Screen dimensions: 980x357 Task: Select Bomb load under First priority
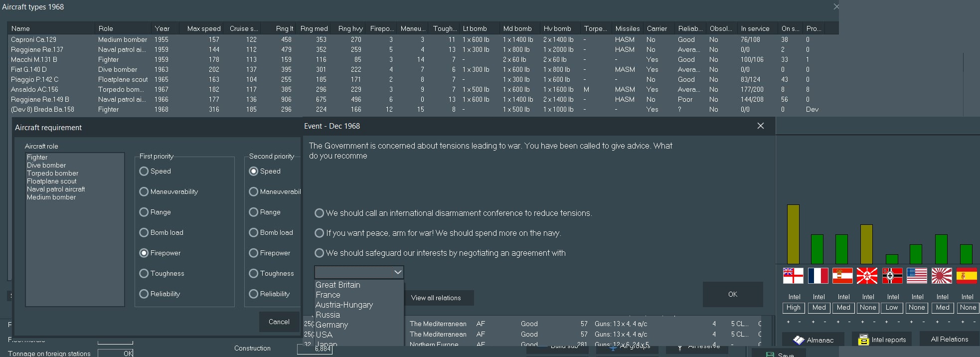point(161,232)
